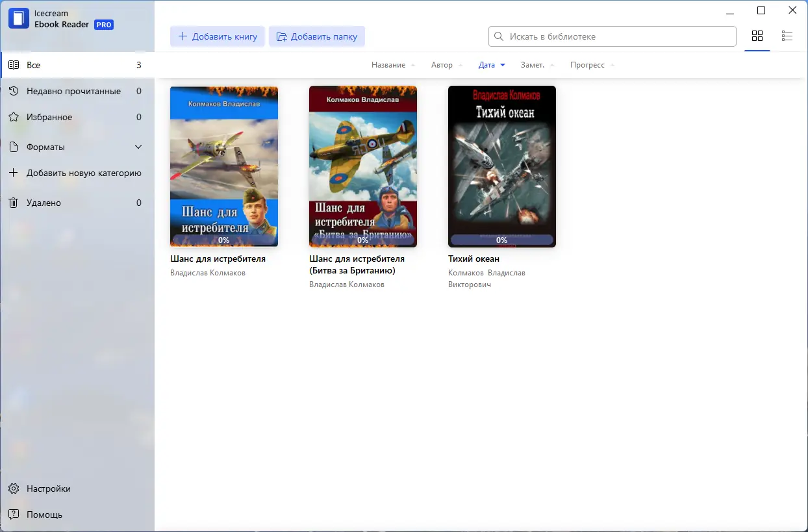Viewport: 808px width, 532px height.
Task: Click the plus icon in Добавить книгу
Action: tap(183, 36)
